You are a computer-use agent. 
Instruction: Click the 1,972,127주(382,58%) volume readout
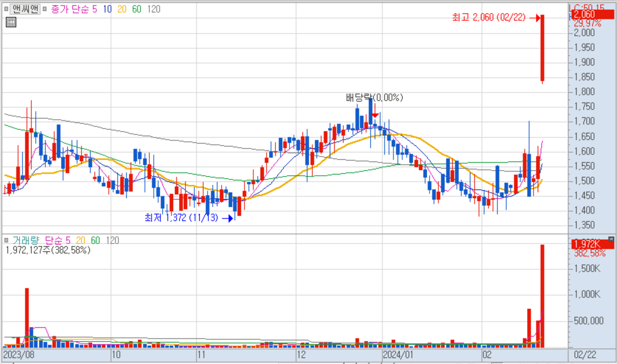(48, 250)
